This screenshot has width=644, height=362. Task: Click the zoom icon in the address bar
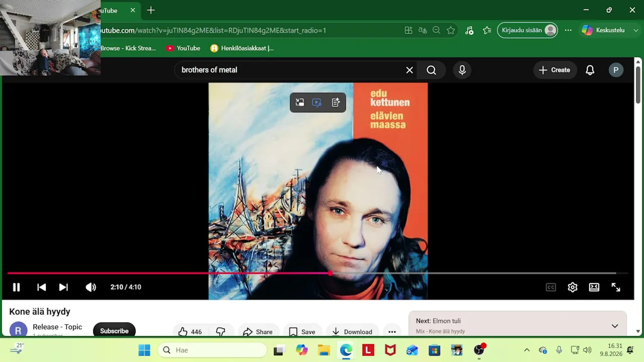click(x=437, y=30)
